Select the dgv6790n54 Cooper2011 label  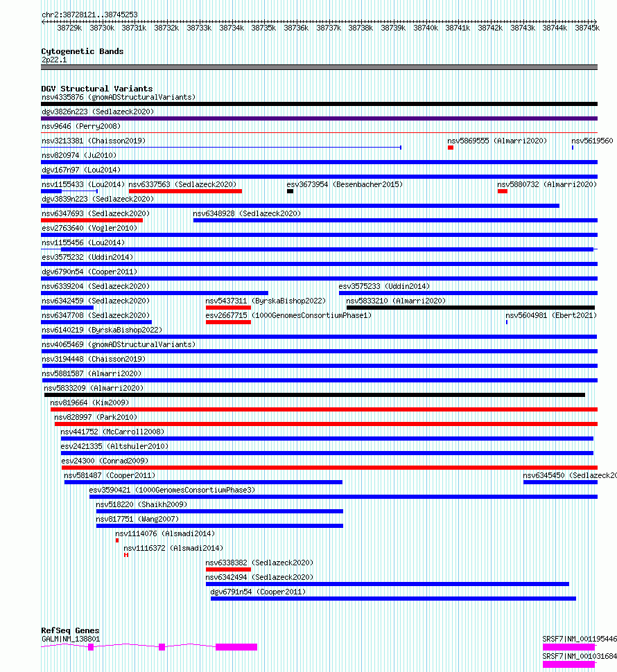click(89, 272)
